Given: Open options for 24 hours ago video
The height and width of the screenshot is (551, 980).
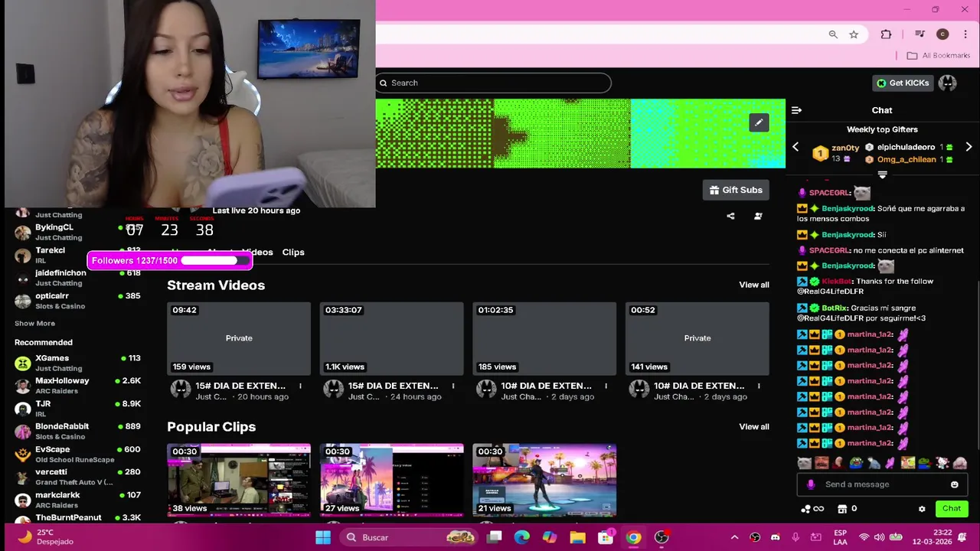Looking at the screenshot, I should pyautogui.click(x=453, y=386).
